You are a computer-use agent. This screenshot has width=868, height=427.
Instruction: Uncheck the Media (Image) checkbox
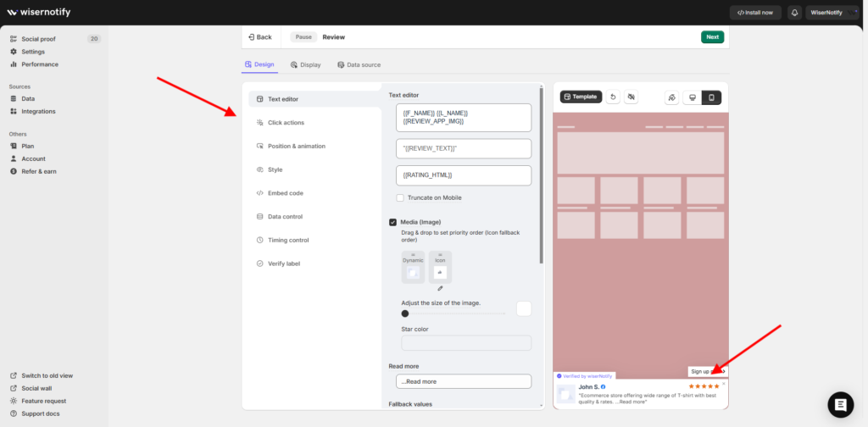(x=393, y=222)
